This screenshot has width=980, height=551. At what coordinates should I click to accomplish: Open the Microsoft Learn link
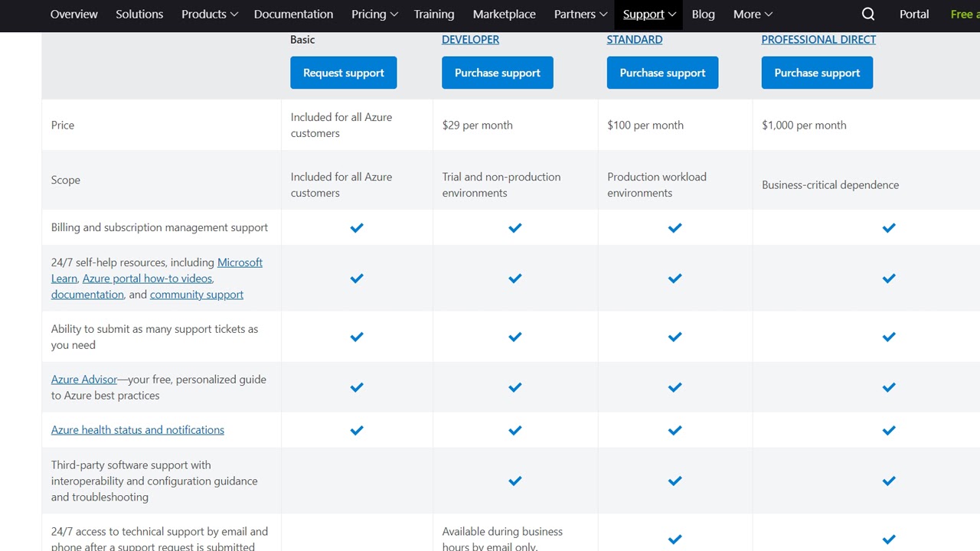point(240,262)
